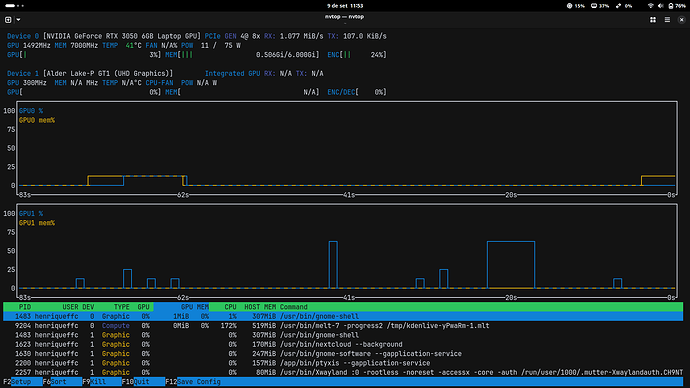Click the 1492MHz GPU clock value
Viewport: 690px width, 388px height.
[37, 46]
